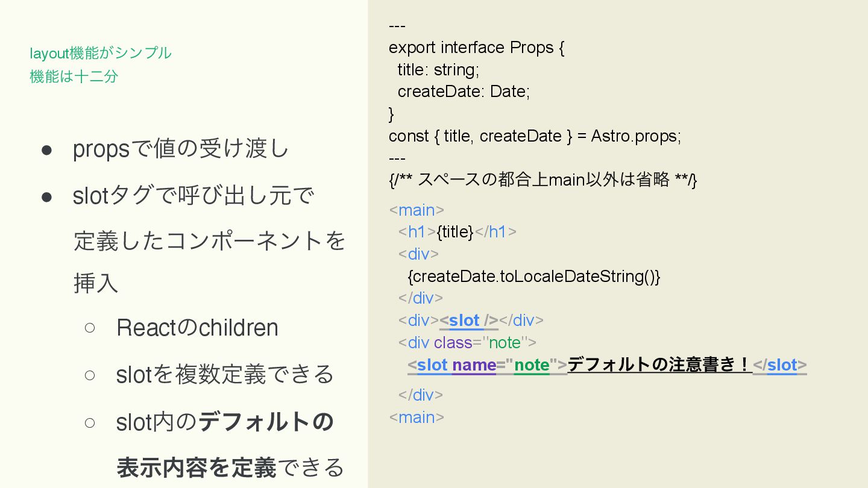Click the '<div class="note">' code line
This screenshot has width=868, height=488.
(x=467, y=343)
